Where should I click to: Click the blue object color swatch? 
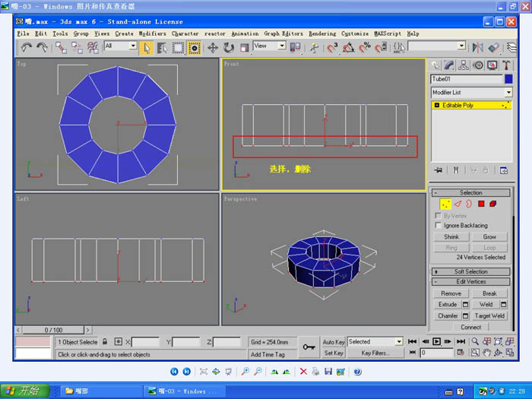(508, 79)
